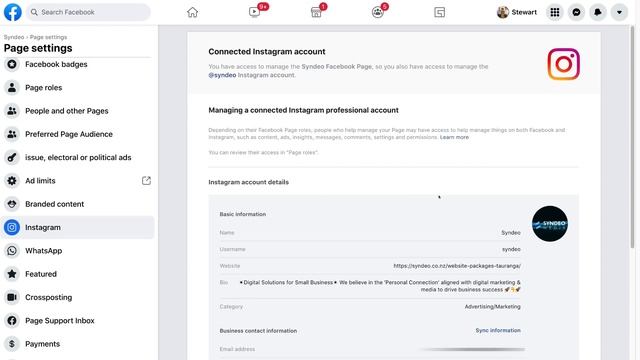Click the Basic information heading
Screen dimensions: 640x360
click(243, 214)
